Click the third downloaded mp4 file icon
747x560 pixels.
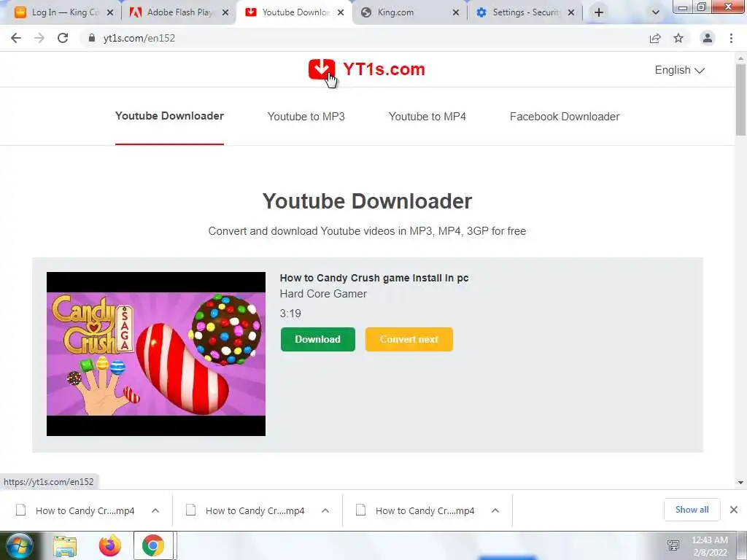click(x=360, y=510)
